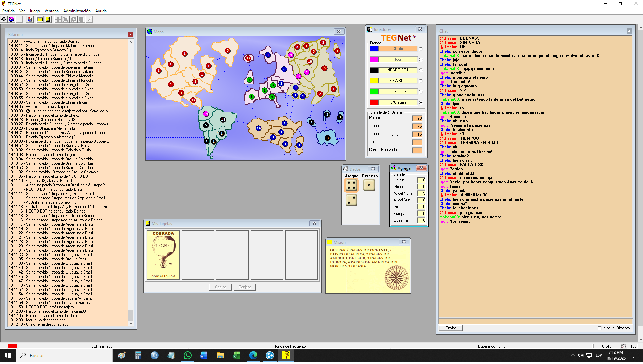Open the Juego menu

pos(34,11)
